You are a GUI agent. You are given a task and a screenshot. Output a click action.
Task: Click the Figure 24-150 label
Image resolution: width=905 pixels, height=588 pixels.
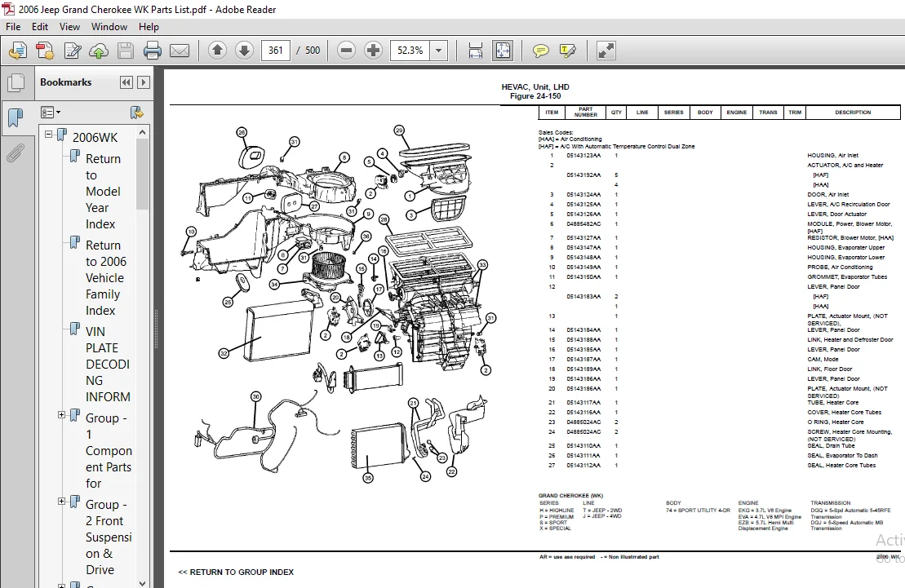coord(535,96)
